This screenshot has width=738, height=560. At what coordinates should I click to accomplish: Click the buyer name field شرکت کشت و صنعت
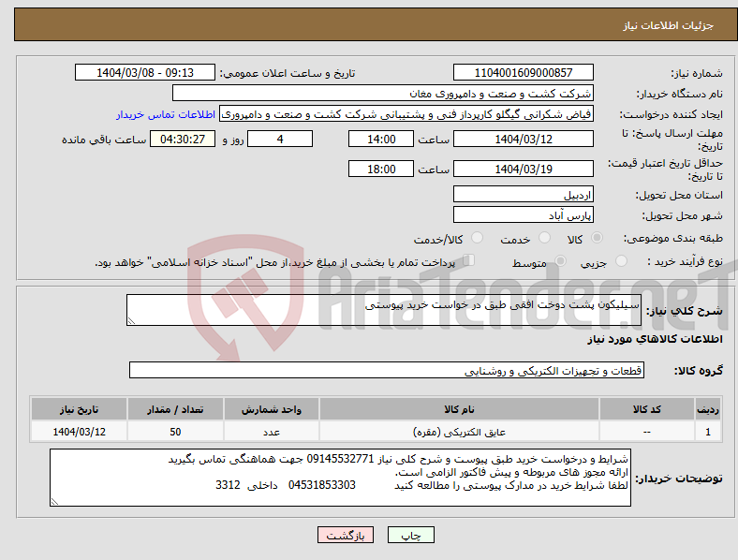[x=383, y=93]
